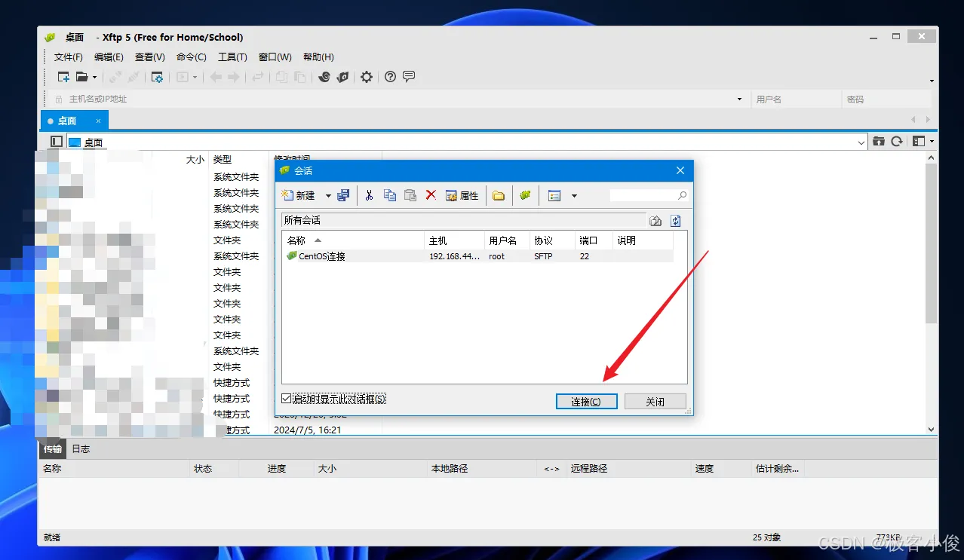The width and height of the screenshot is (964, 560).
Task: Click the 所有会话 path field
Action: point(463,221)
